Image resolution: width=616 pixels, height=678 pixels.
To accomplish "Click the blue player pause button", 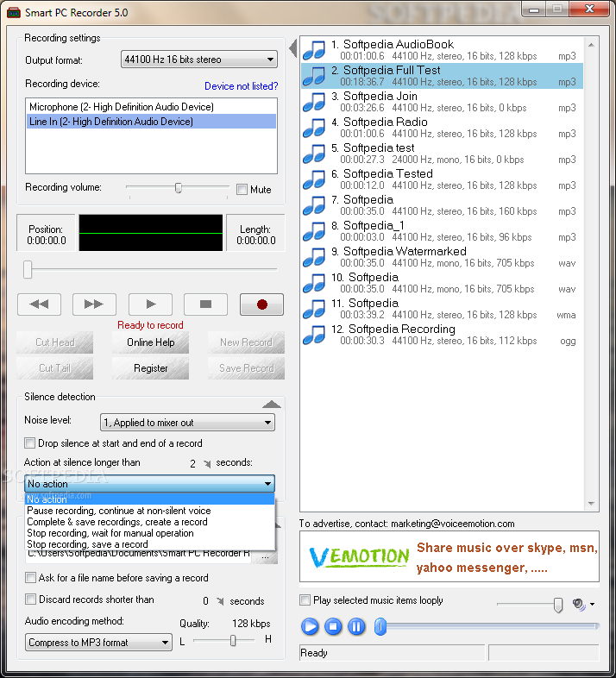I will pyautogui.click(x=356, y=626).
